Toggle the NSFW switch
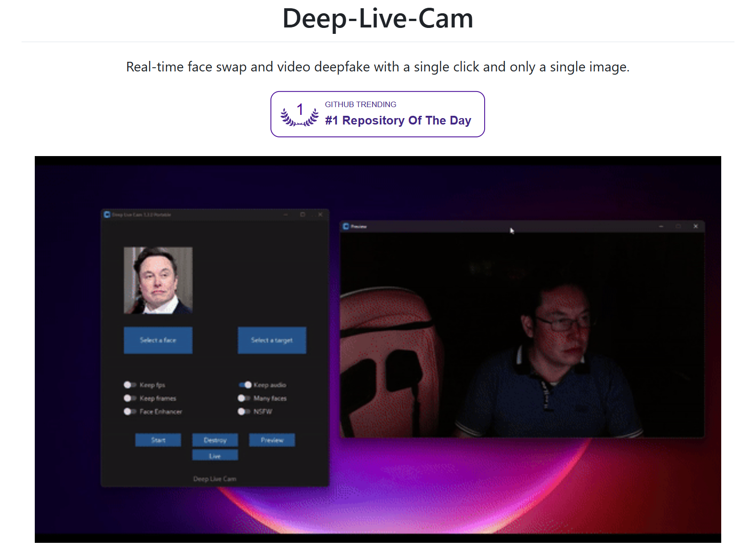 point(242,411)
